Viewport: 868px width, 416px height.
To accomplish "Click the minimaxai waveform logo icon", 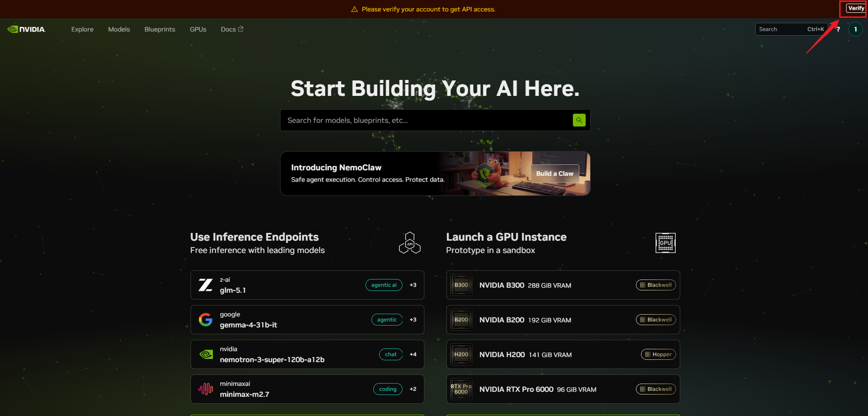I will [206, 389].
